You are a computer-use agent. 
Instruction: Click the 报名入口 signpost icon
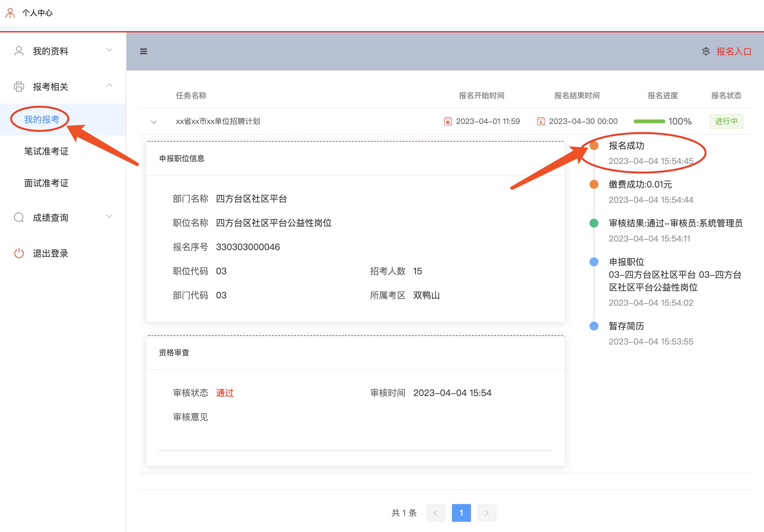(706, 51)
